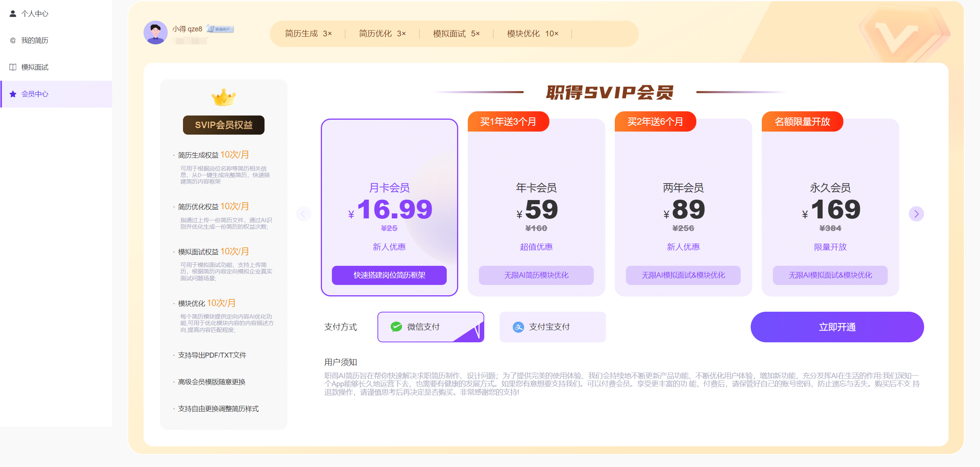Click the user avatar next to 小得 qze8
980x467 pixels.
[x=155, y=33]
